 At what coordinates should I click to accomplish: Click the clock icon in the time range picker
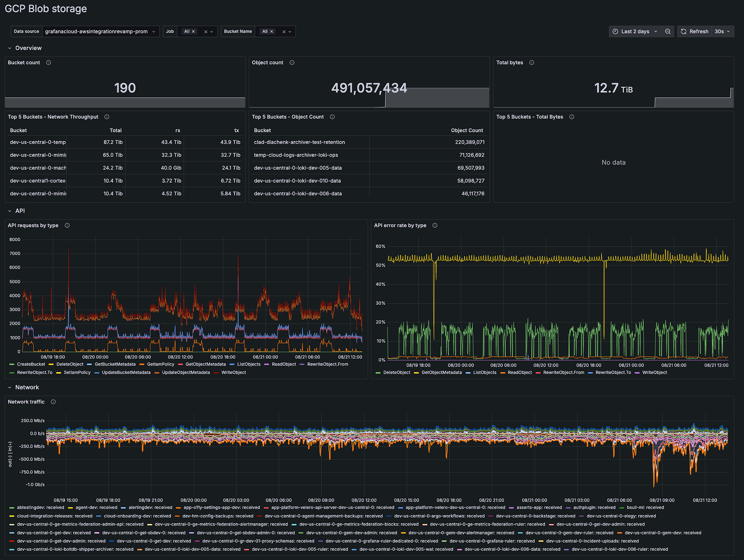coord(615,31)
